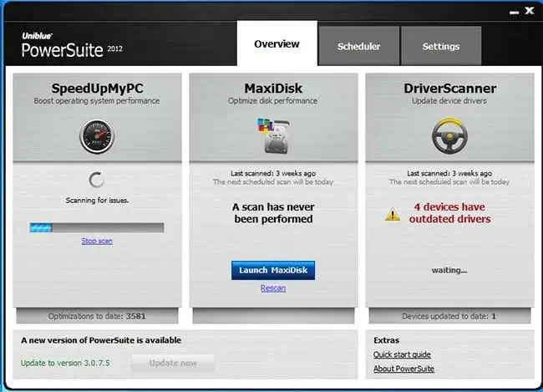Click the Launch MaxiDisk button

click(x=273, y=270)
